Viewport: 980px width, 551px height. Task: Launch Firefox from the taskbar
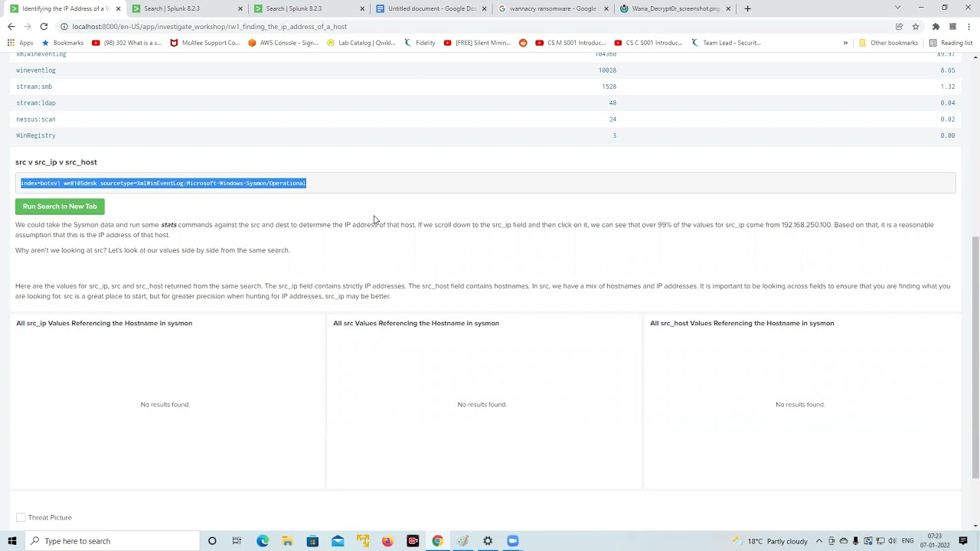click(387, 541)
